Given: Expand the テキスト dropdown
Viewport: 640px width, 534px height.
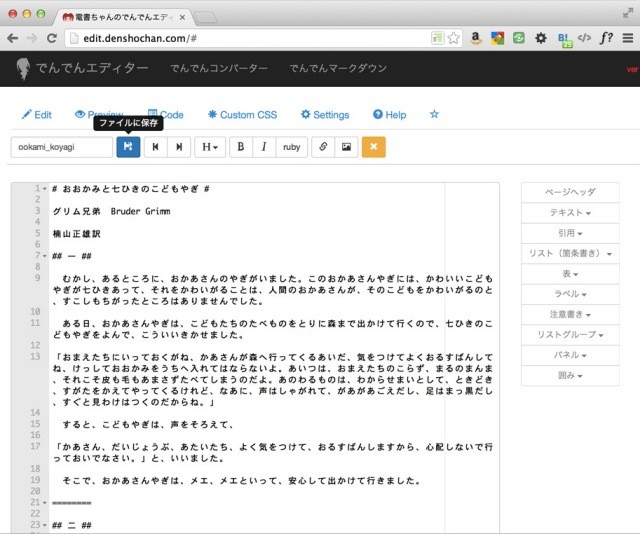Looking at the screenshot, I should click(x=570, y=213).
